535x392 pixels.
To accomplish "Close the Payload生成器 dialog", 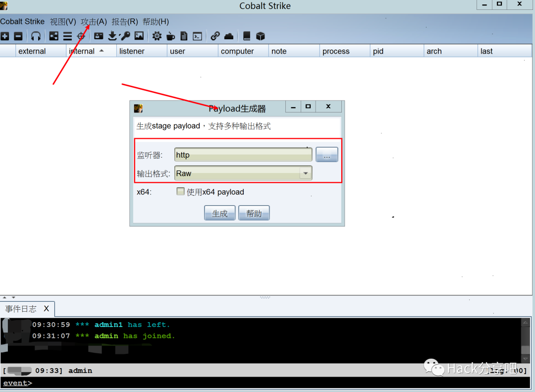I will 328,107.
